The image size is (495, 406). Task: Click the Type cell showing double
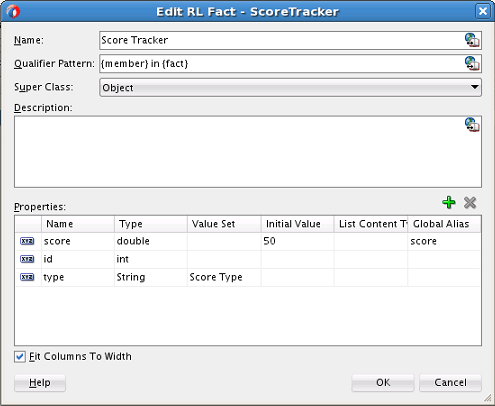151,241
